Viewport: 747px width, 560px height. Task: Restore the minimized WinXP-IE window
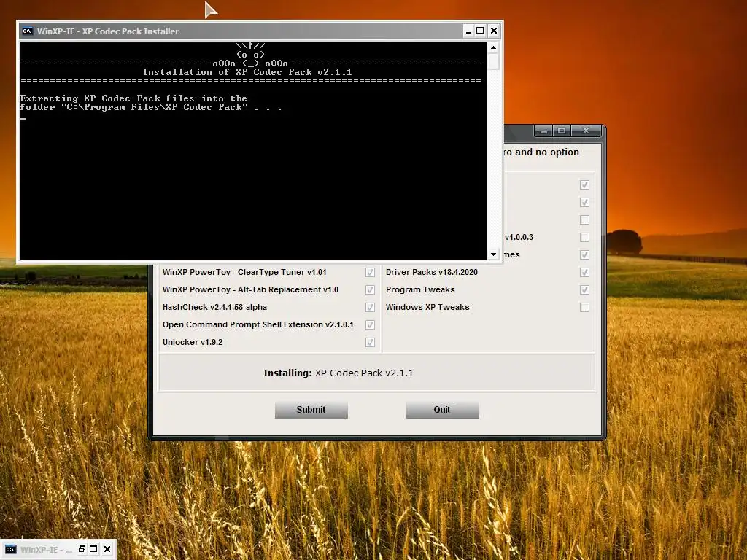tap(82, 549)
